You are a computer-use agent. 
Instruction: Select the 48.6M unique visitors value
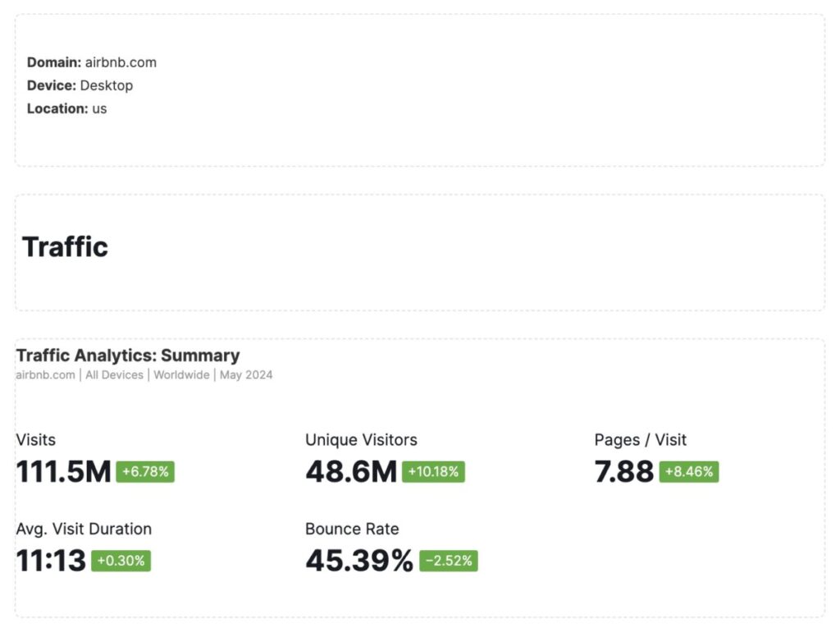pyautogui.click(x=351, y=472)
